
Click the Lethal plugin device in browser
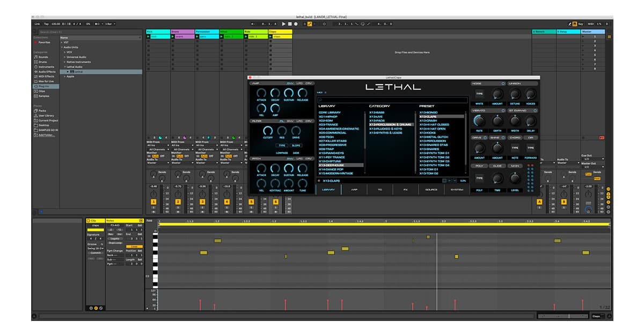coord(78,71)
